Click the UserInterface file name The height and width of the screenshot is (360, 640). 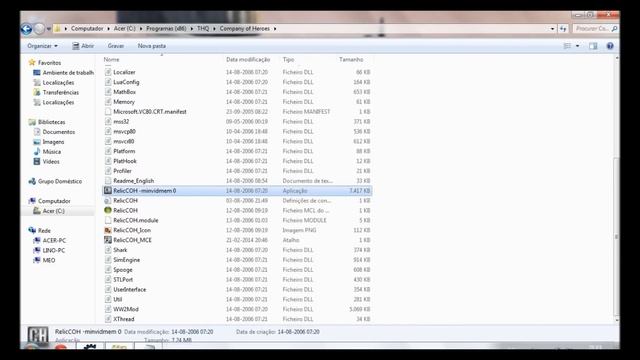(129, 289)
